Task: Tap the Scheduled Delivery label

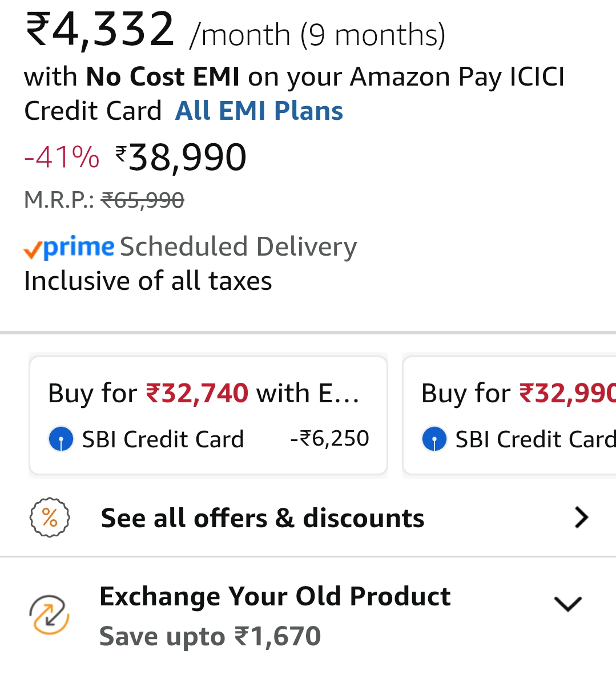Action: (x=238, y=247)
